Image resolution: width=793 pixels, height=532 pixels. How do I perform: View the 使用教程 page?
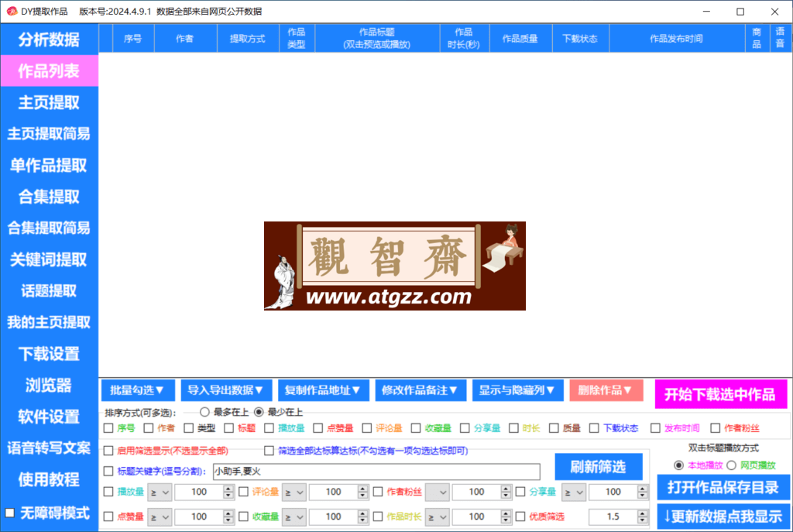tap(49, 479)
